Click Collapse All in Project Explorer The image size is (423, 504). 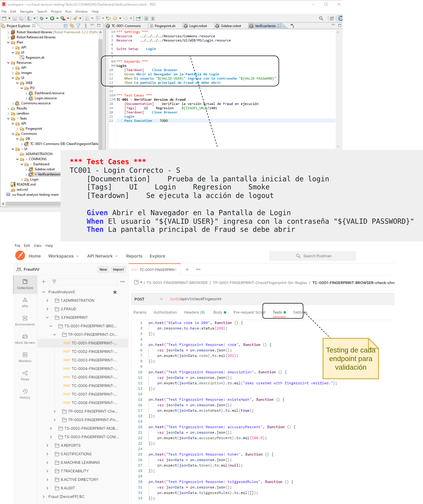click(65, 26)
